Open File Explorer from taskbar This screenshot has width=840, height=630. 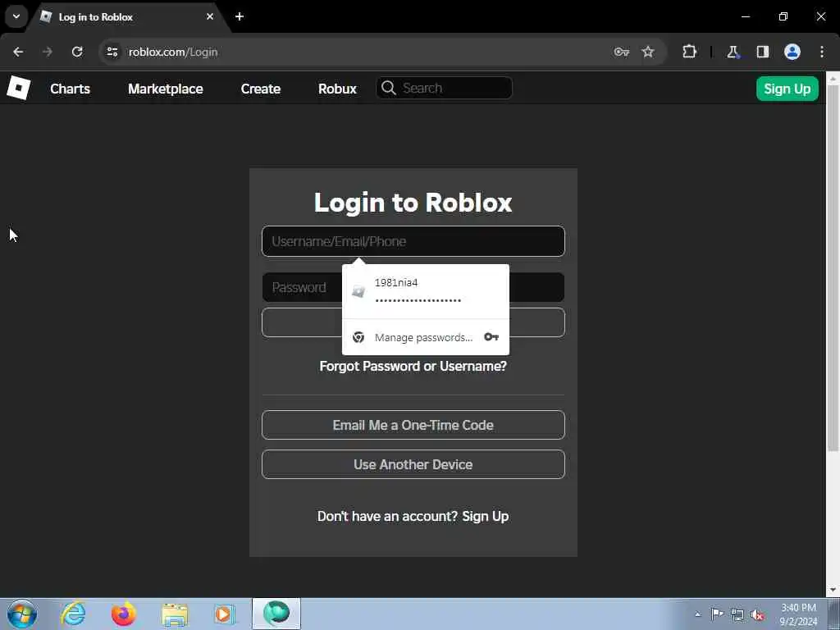coord(175,614)
